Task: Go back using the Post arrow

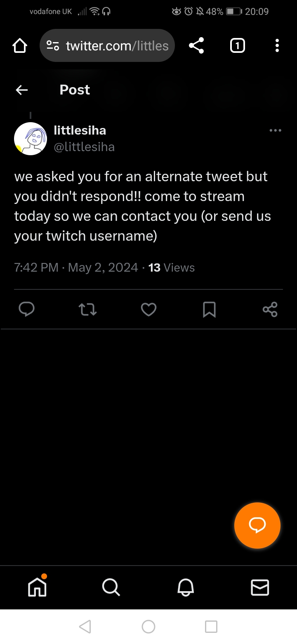Action: click(x=21, y=90)
